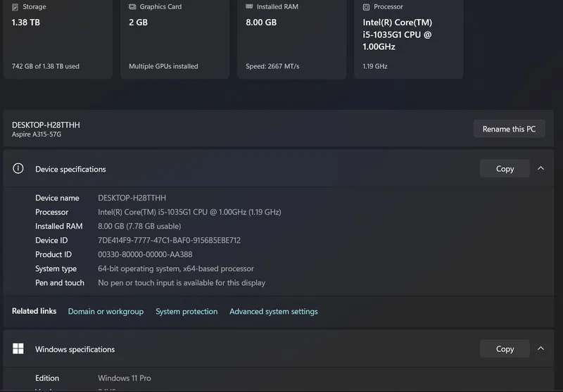Screen dimensions: 563x392
Task: Click the Device specifications info icon
Action: [x=18, y=168]
